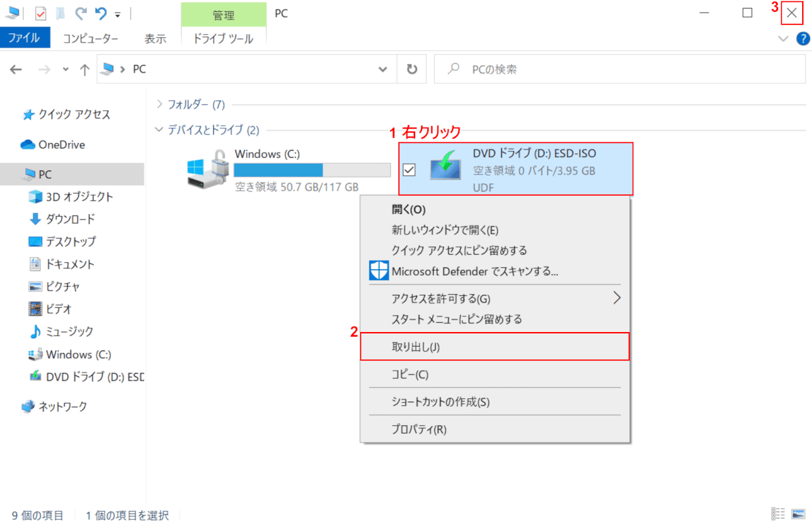Go forward with the Forward arrow

[x=44, y=69]
